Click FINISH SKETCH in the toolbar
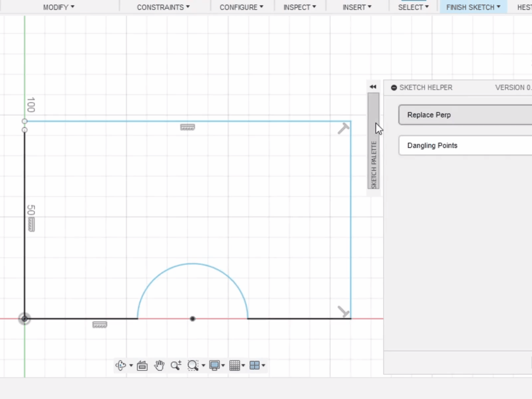The image size is (532, 399). pyautogui.click(x=470, y=7)
